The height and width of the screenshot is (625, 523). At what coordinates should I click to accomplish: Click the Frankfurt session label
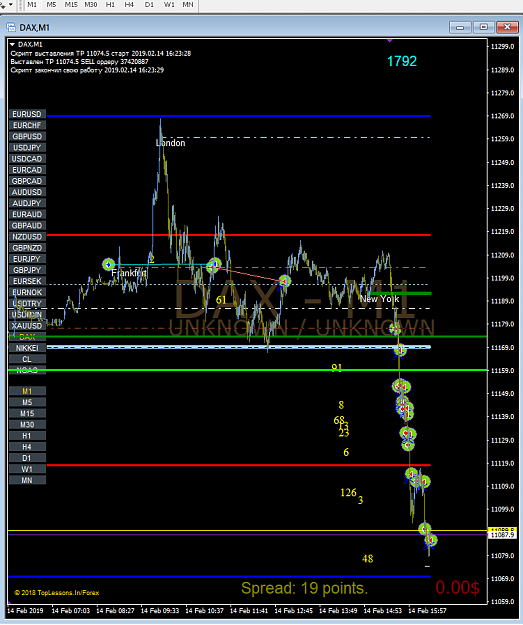(x=129, y=273)
